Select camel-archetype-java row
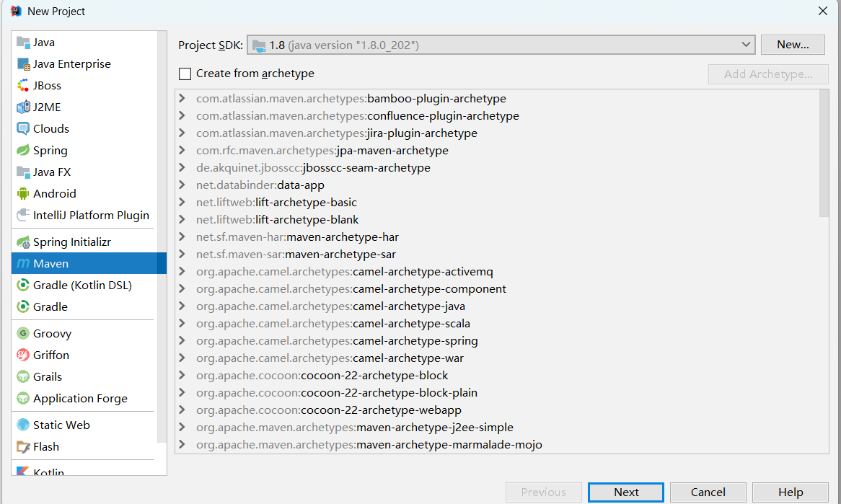The height and width of the screenshot is (504, 841). [x=497, y=306]
